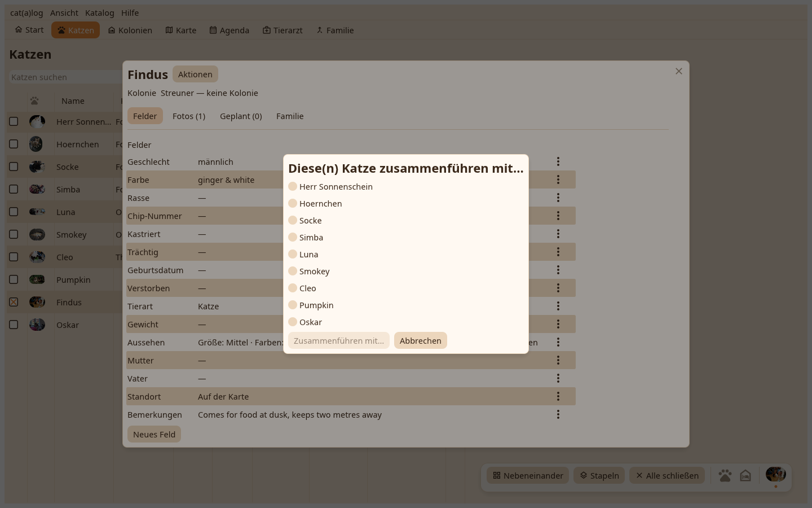Open options menu for Vater field
The image size is (812, 508).
(558, 378)
